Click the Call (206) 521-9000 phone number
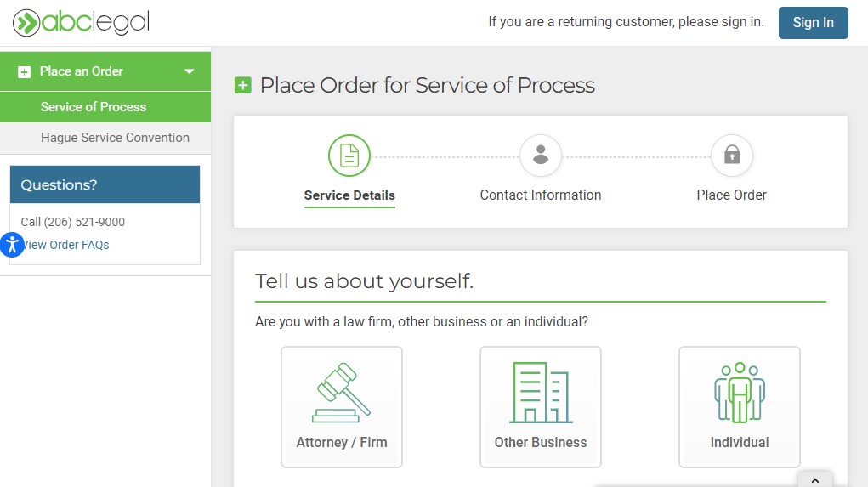 coord(73,222)
